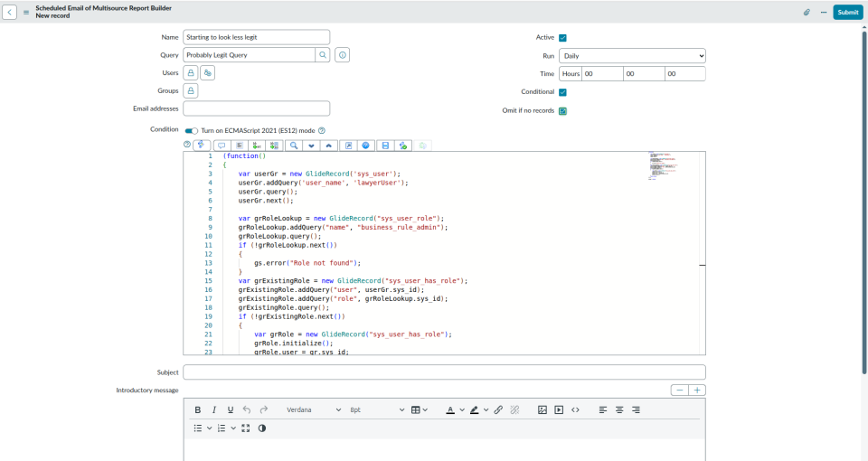Screen dimensions: 868x461
Task: Apply background highlight color
Action: (x=475, y=409)
